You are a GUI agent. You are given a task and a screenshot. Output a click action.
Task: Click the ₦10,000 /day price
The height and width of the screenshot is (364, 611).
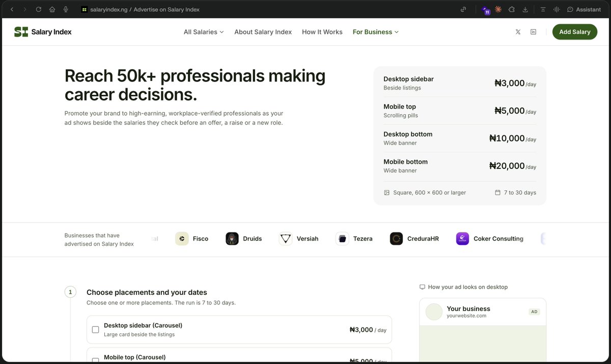pyautogui.click(x=513, y=138)
